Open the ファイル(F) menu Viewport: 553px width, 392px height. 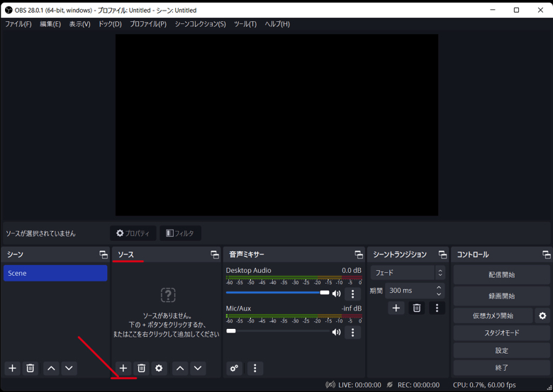point(18,24)
